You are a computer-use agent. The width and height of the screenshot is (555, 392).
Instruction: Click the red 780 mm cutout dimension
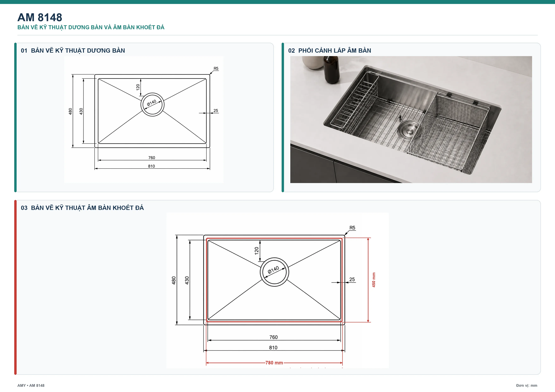click(274, 363)
